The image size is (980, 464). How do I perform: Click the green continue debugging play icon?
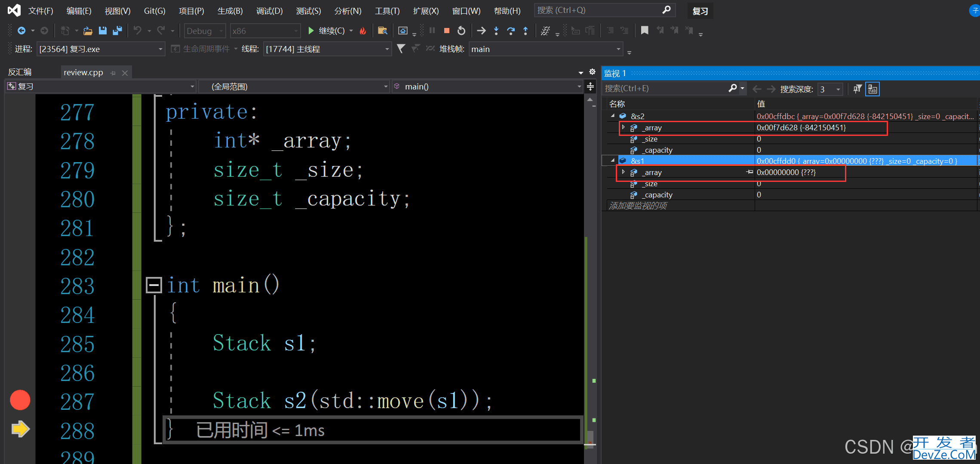[311, 31]
